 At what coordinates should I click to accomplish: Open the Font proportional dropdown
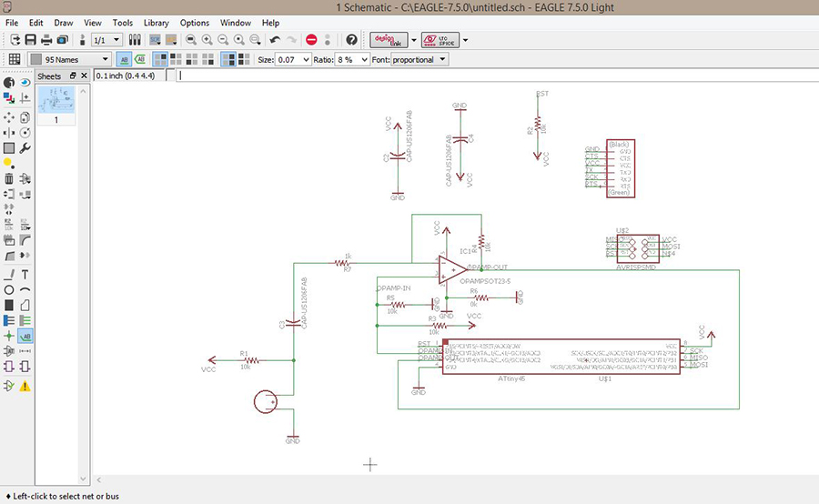(x=420, y=59)
